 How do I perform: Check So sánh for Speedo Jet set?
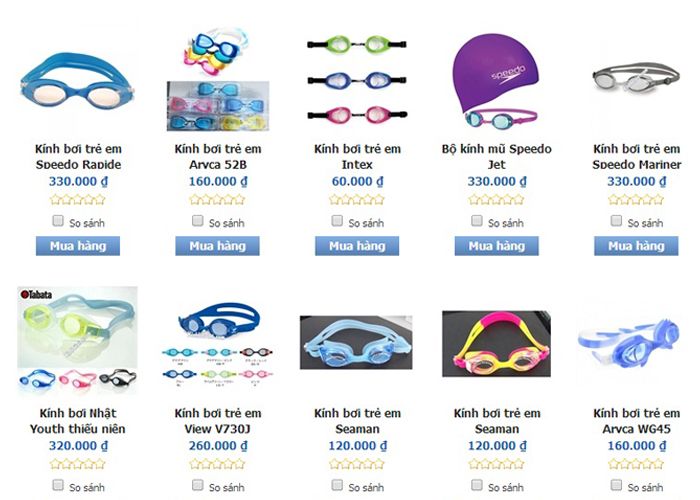click(477, 221)
